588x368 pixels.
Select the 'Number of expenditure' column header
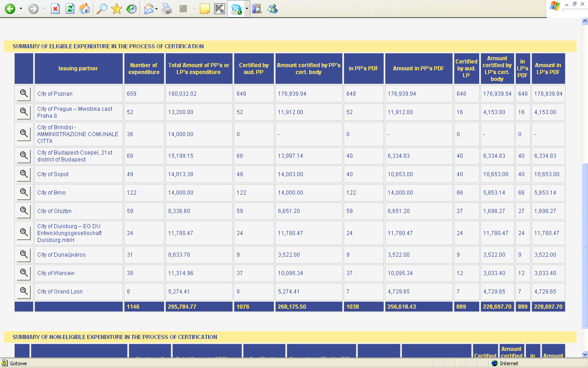pos(144,69)
